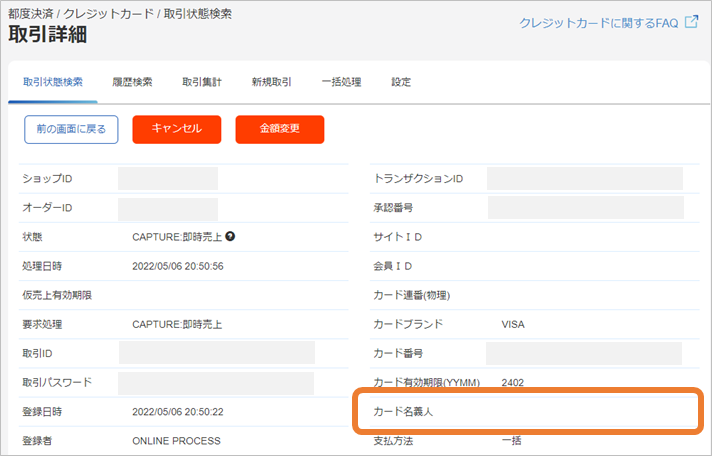Click the masked トランザクションID value
Image resolution: width=712 pixels, height=456 pixels.
[x=585, y=178]
